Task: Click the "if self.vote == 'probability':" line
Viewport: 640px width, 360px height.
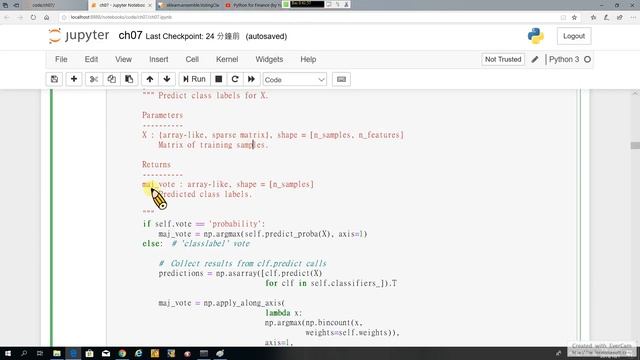Action: pyautogui.click(x=204, y=224)
